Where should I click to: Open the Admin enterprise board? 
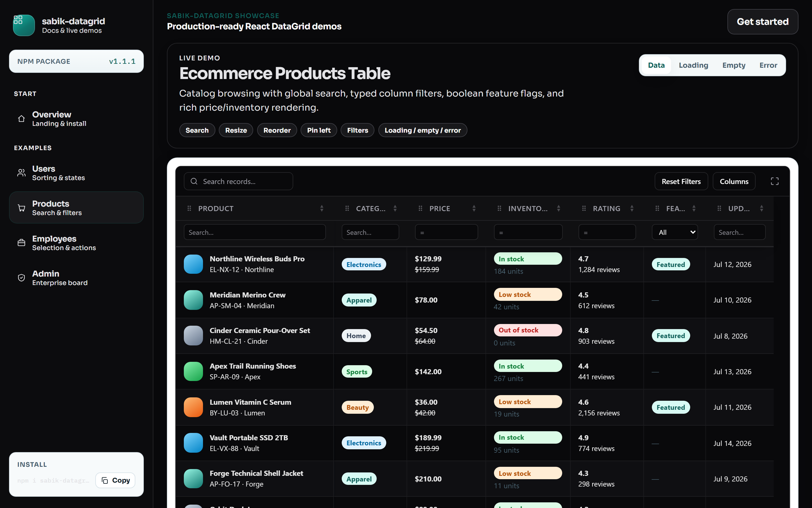[x=76, y=277]
